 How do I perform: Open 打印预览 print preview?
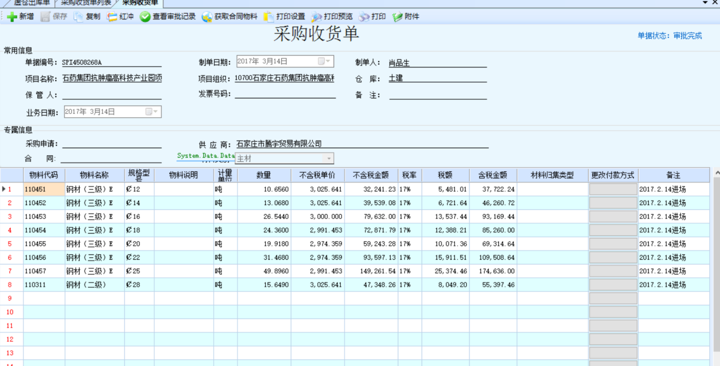tap(332, 17)
